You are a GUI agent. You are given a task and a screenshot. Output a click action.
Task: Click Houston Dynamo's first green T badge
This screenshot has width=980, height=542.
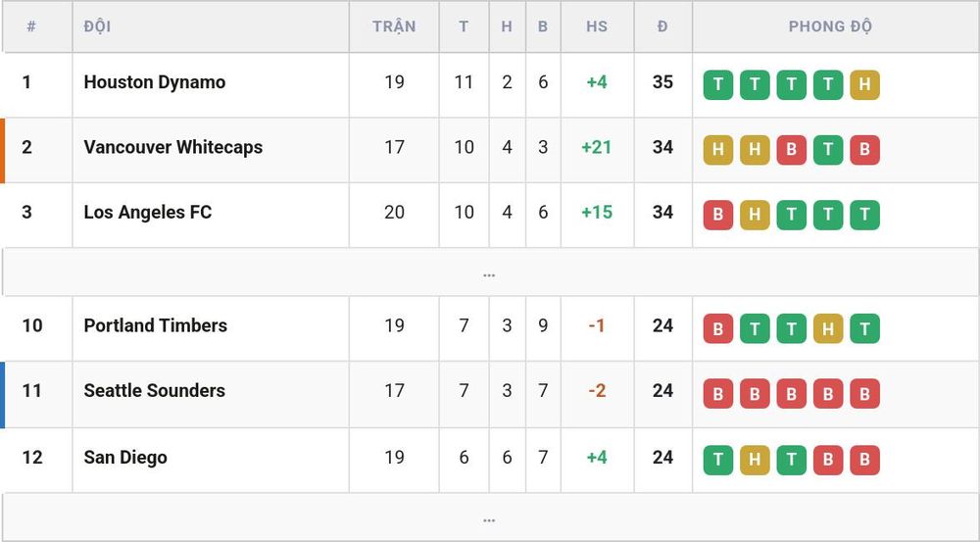point(718,84)
